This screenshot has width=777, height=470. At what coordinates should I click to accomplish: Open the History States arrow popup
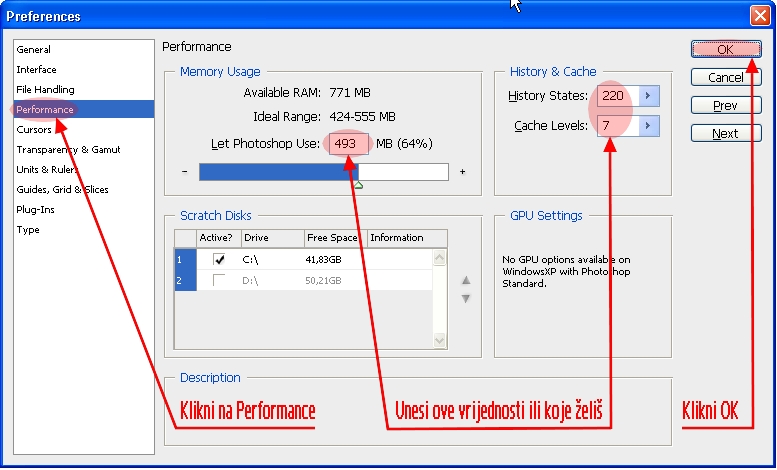649,96
